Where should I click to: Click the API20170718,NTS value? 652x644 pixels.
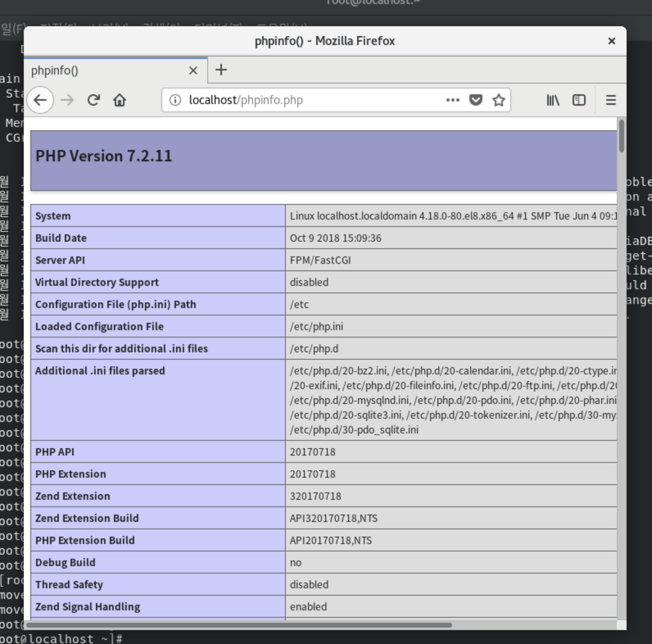[x=331, y=540]
